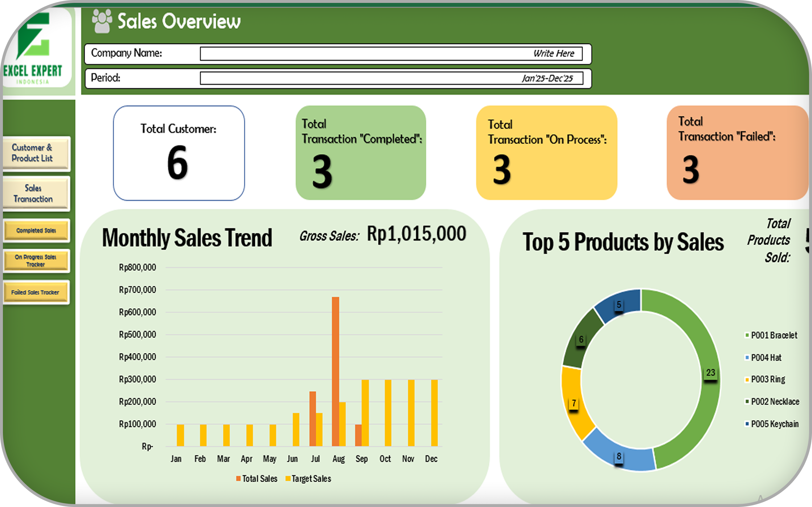
Task: Click the Total Sales legend swatch
Action: coord(239,479)
